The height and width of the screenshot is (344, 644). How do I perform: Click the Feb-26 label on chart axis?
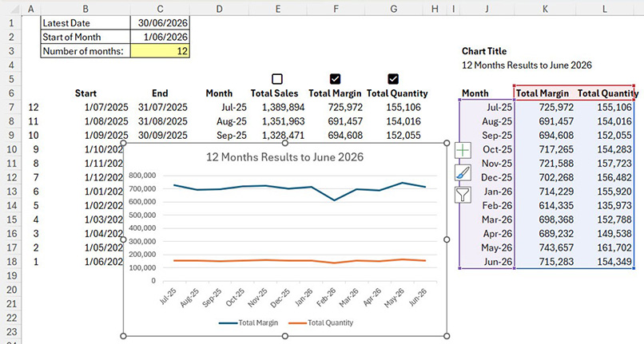tap(328, 297)
